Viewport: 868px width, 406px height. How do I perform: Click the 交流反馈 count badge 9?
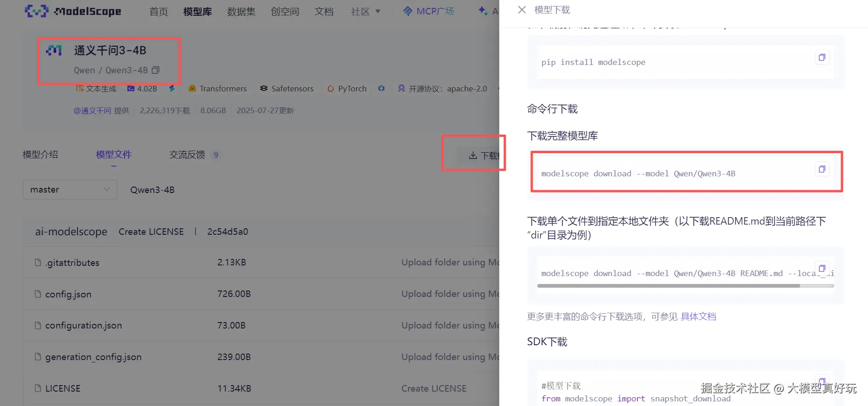[x=215, y=155]
